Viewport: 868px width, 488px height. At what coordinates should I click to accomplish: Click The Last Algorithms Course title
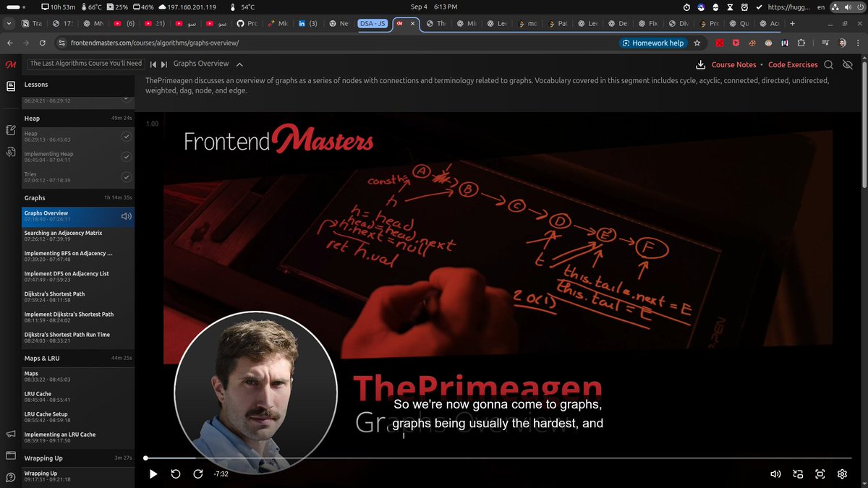[85, 64]
